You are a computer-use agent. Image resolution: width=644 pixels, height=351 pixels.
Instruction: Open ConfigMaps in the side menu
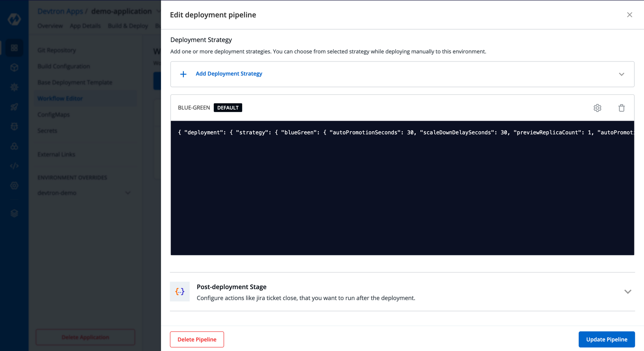coord(53,115)
